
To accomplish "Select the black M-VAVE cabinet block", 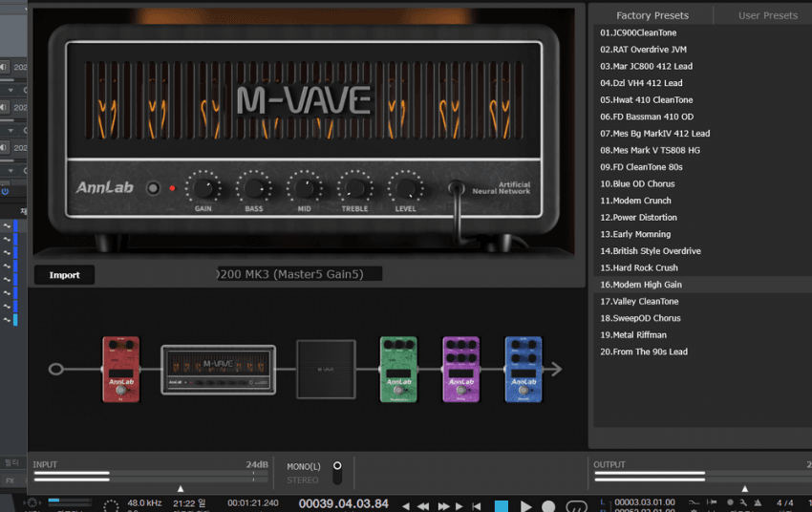I will 326,369.
